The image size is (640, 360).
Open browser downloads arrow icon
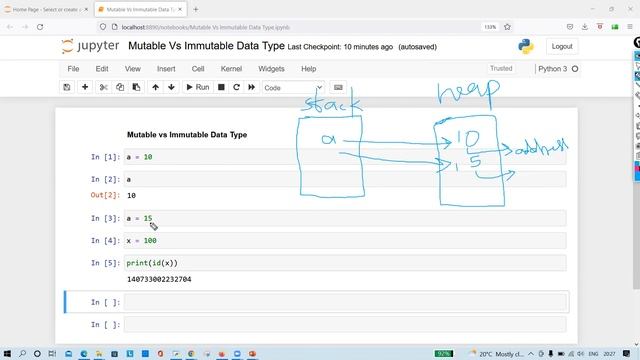[584, 27]
